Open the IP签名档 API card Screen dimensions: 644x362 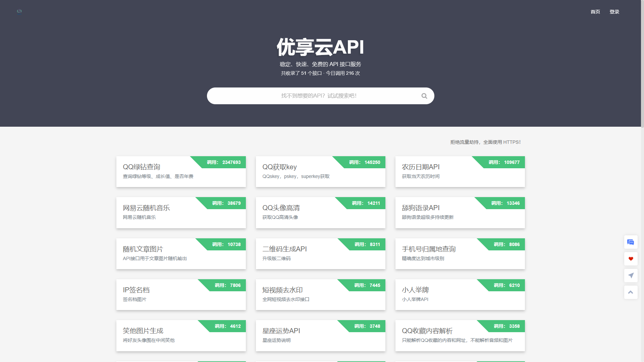[x=136, y=290]
